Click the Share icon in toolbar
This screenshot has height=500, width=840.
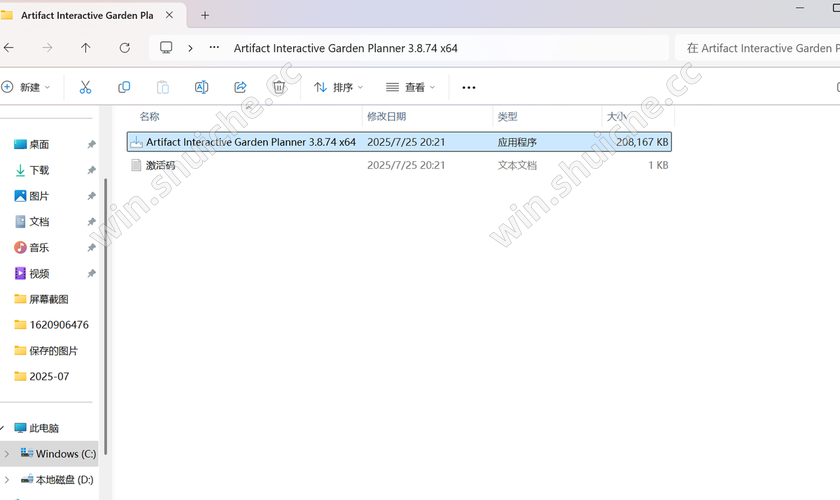coord(241,87)
